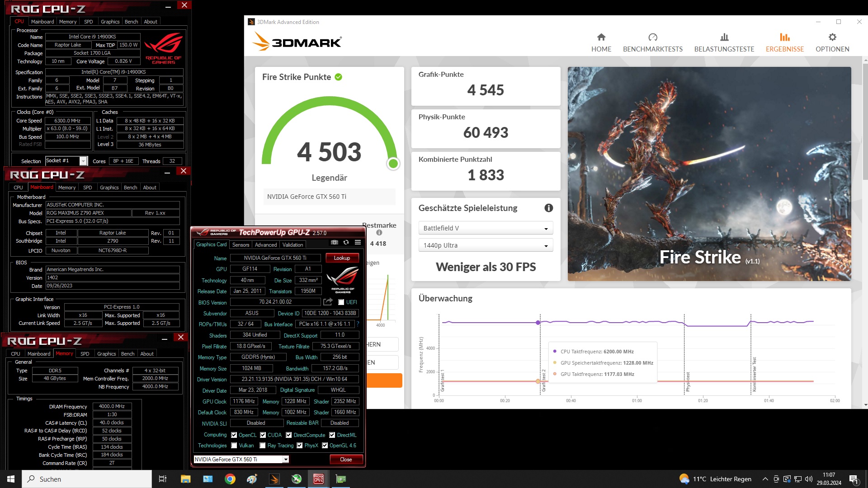Image resolution: width=868 pixels, height=488 pixels.
Task: Toggle PhysX checkbox in GPU-Z
Action: [x=300, y=446]
